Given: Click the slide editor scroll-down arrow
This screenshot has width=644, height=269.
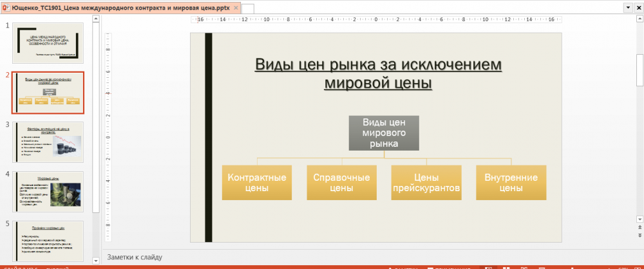Looking at the screenshot, I should click(x=639, y=219).
